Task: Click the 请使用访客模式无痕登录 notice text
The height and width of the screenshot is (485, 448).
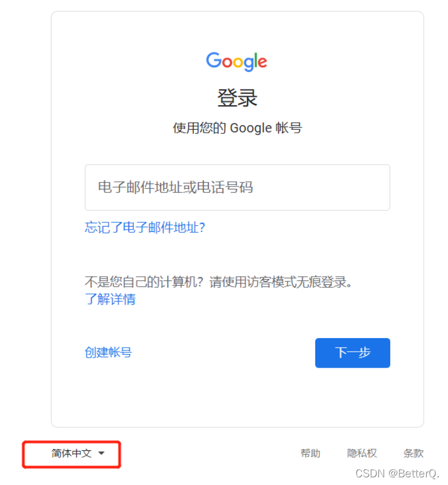Action: pos(280,282)
